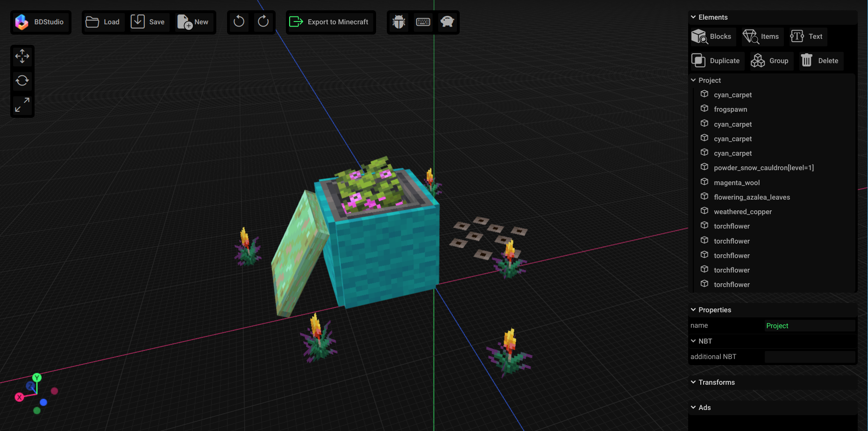
Task: Select powder_snow_cauldron[level=1] element
Action: (x=763, y=168)
